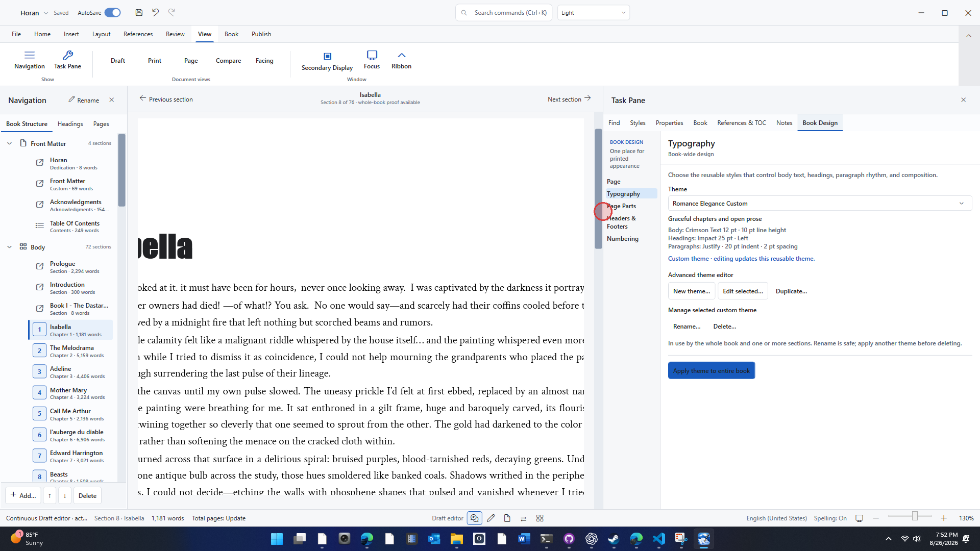The image size is (980, 551).
Task: Collapse the Front Matter group
Action: click(9, 143)
